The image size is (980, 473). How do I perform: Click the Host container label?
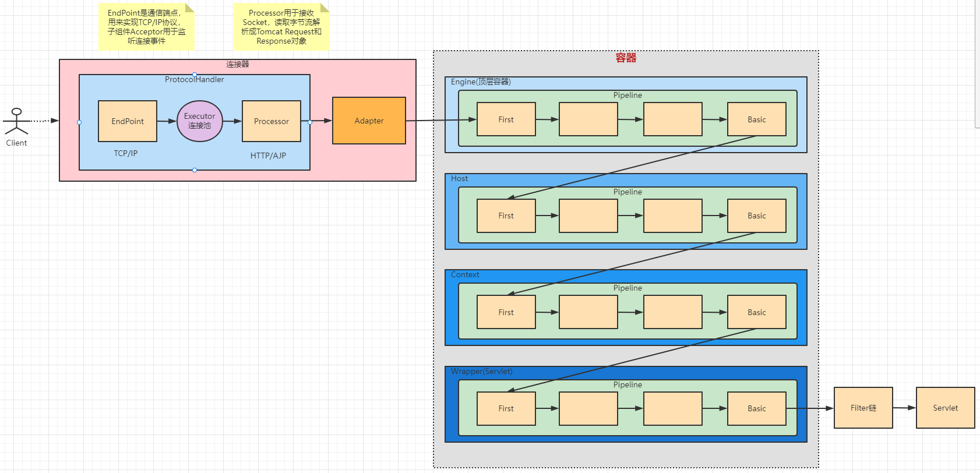tap(459, 178)
